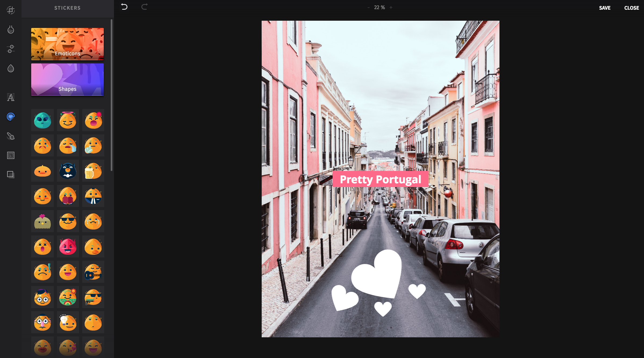The height and width of the screenshot is (358, 644).
Task: Add the groucho glasses-nose emoticon sticker
Action: (42, 322)
